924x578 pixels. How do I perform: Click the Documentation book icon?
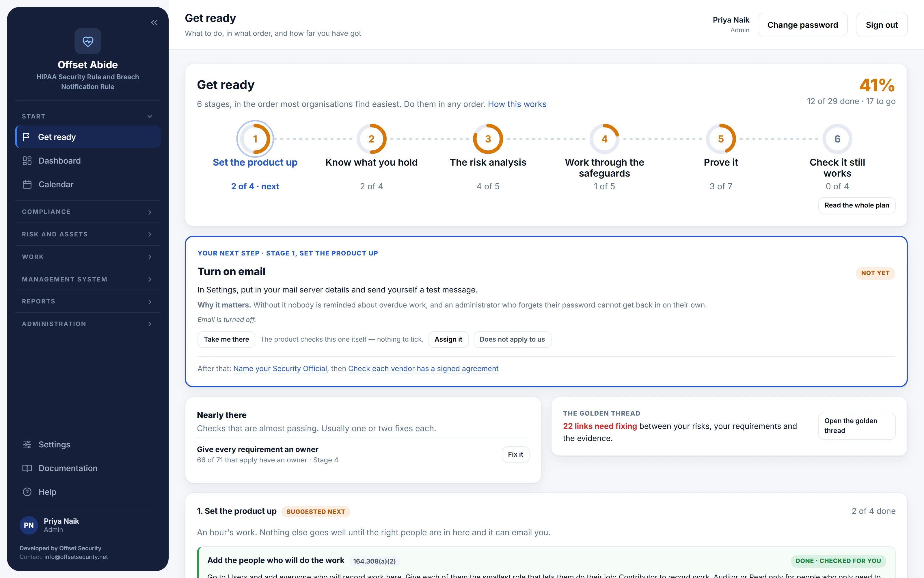(27, 468)
